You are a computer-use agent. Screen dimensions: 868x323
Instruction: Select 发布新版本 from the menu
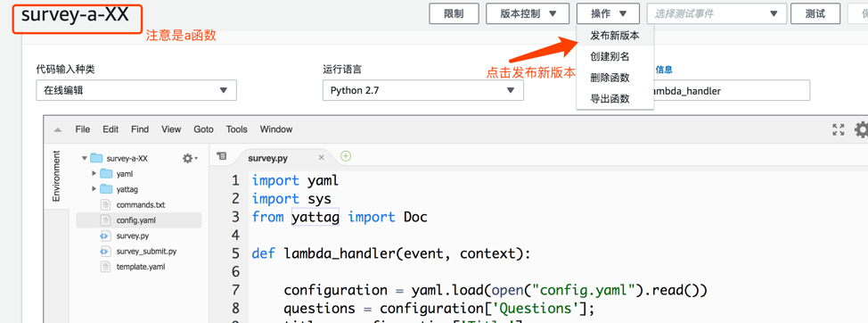click(x=615, y=36)
